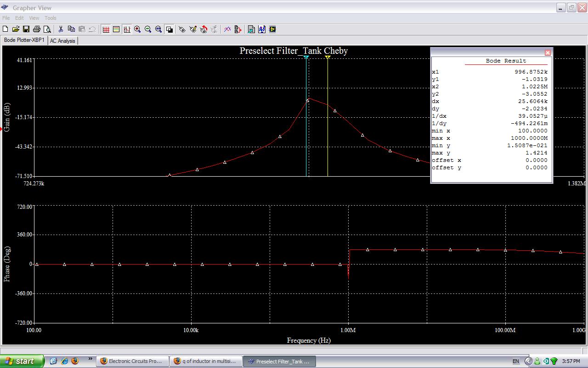588x368 pixels.
Task: Create a new Grapher file
Action: (x=6, y=29)
